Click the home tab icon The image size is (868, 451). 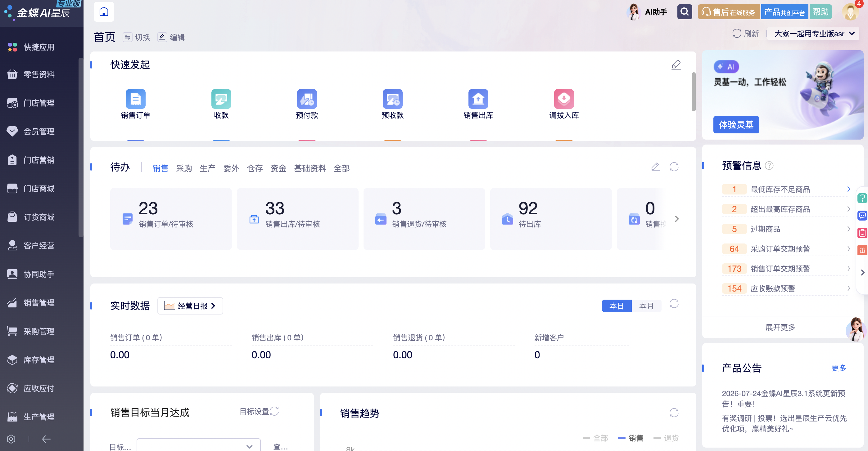point(104,12)
